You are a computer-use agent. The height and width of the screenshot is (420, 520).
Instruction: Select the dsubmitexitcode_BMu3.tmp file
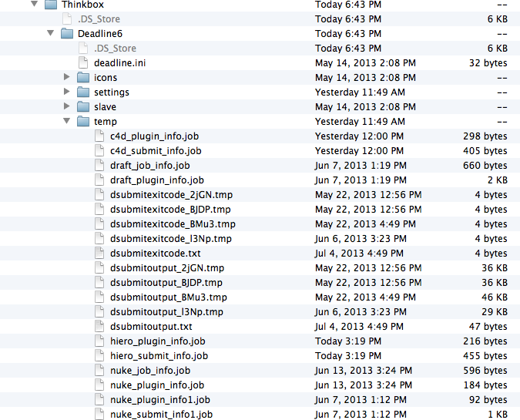(173, 224)
